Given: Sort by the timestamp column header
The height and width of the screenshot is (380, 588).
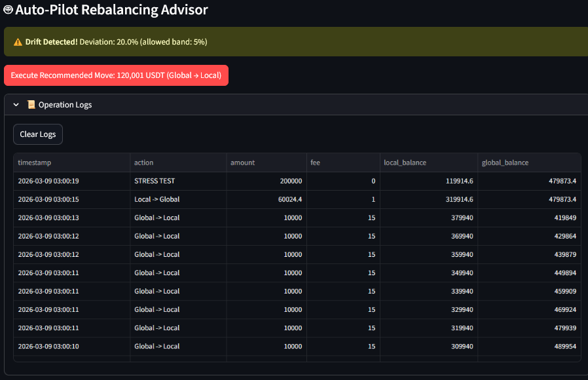Looking at the screenshot, I should 35,162.
